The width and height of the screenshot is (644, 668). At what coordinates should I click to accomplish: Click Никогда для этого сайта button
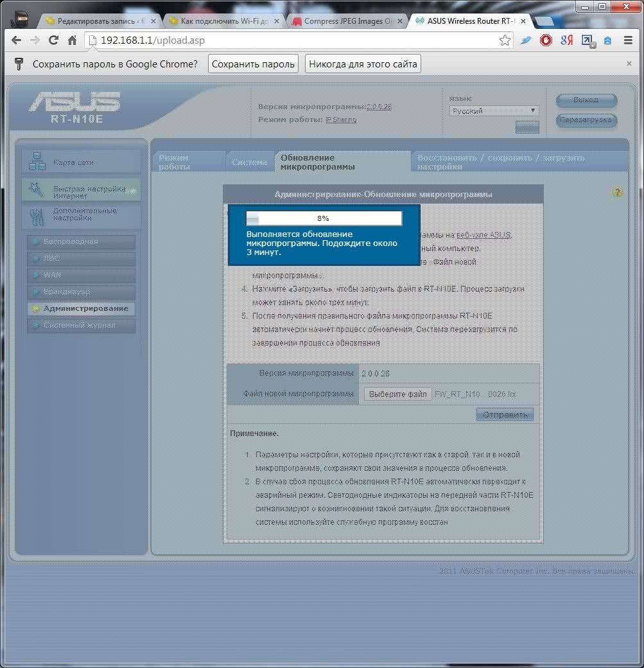point(363,64)
